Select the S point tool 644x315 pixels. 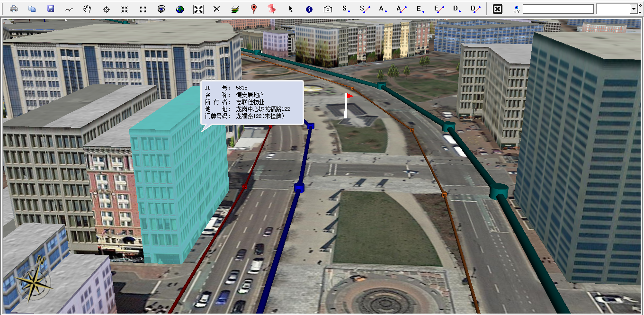point(346,9)
